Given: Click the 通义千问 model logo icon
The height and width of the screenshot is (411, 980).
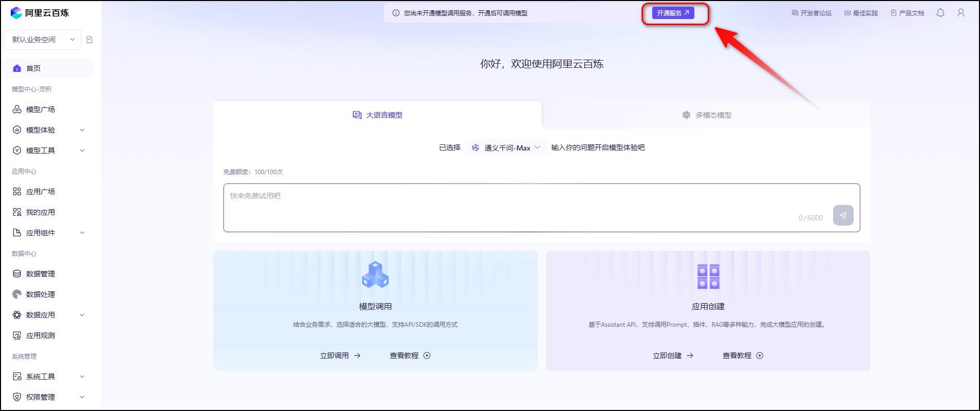Looking at the screenshot, I should pyautogui.click(x=476, y=147).
